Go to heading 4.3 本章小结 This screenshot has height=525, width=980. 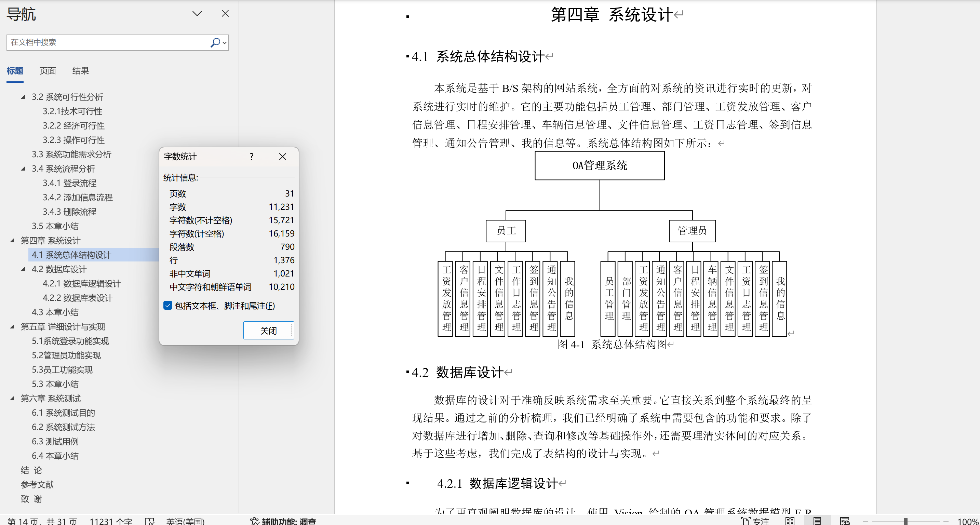pos(55,312)
